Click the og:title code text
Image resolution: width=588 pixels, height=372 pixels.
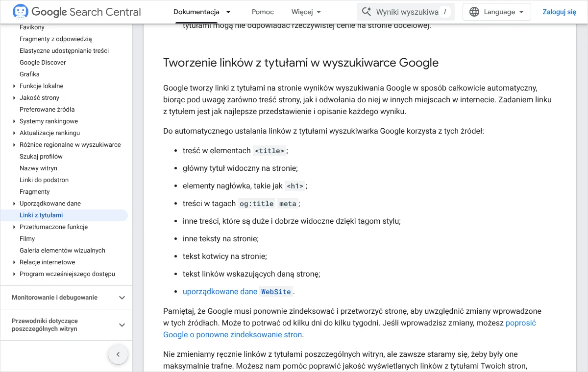pyautogui.click(x=256, y=204)
